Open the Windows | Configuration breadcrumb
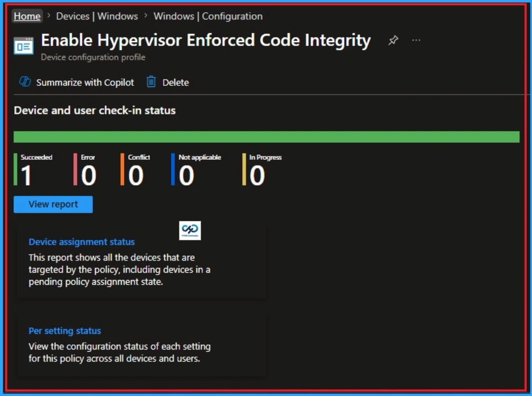This screenshot has width=532, height=396. pyautogui.click(x=208, y=16)
